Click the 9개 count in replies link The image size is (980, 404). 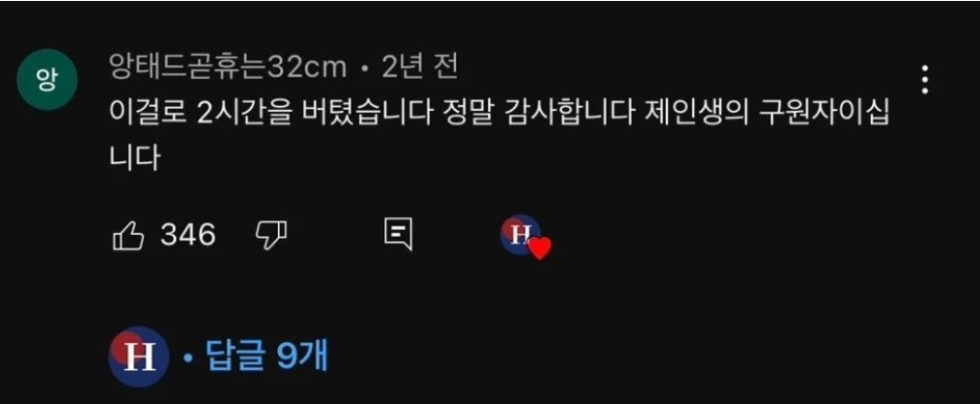click(x=301, y=357)
